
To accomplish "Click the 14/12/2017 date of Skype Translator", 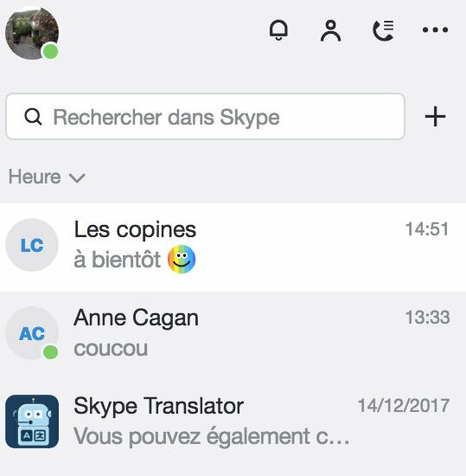I will 404,405.
